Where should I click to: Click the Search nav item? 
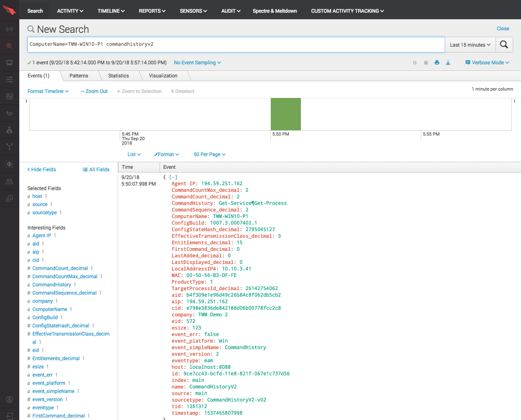35,11
